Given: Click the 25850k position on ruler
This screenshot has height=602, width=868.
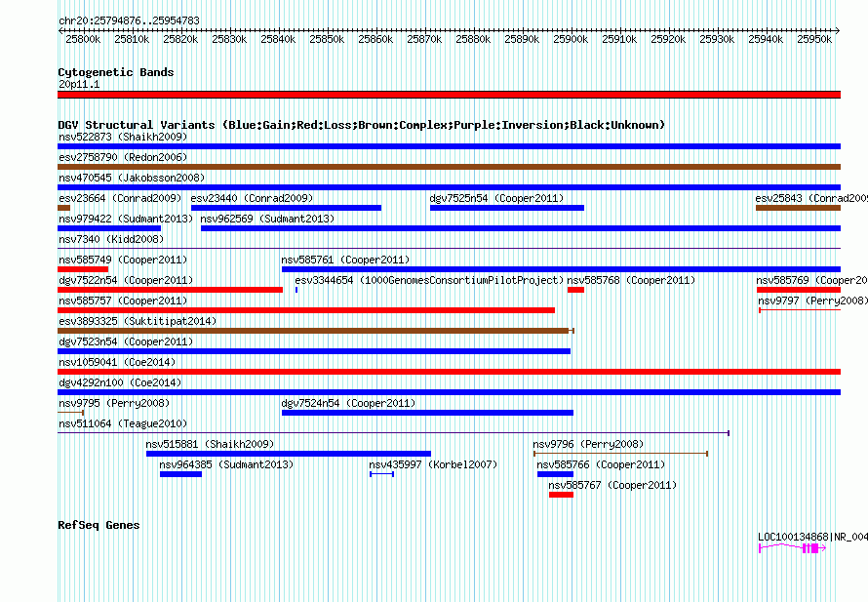Looking at the screenshot, I should coord(327,39).
